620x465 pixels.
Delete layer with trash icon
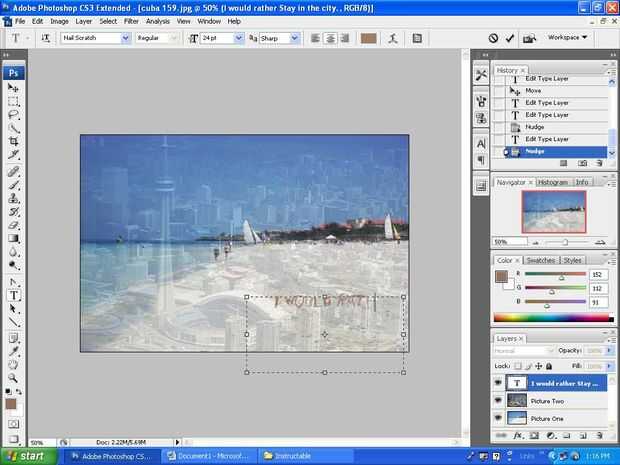[x=599, y=436]
